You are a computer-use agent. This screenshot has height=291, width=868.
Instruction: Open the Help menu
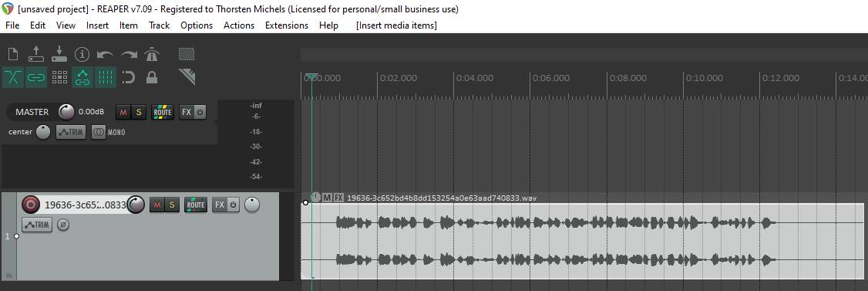coord(329,25)
